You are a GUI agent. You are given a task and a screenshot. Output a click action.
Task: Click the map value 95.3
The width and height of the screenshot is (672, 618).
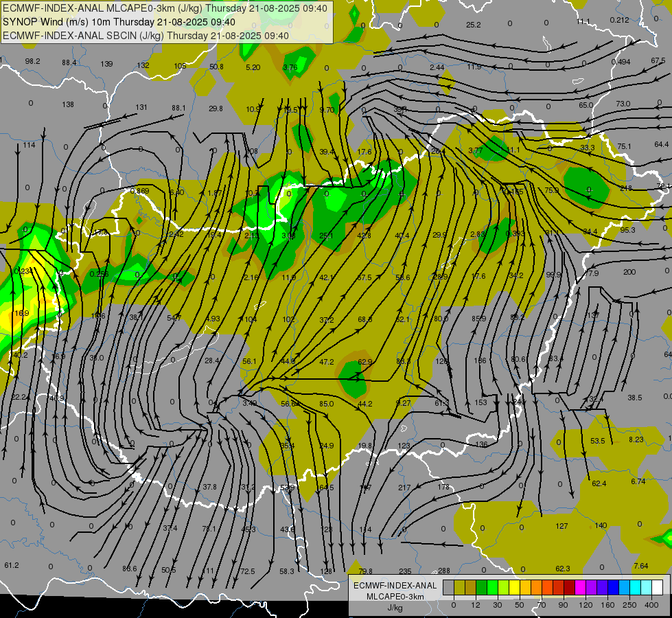627,230
